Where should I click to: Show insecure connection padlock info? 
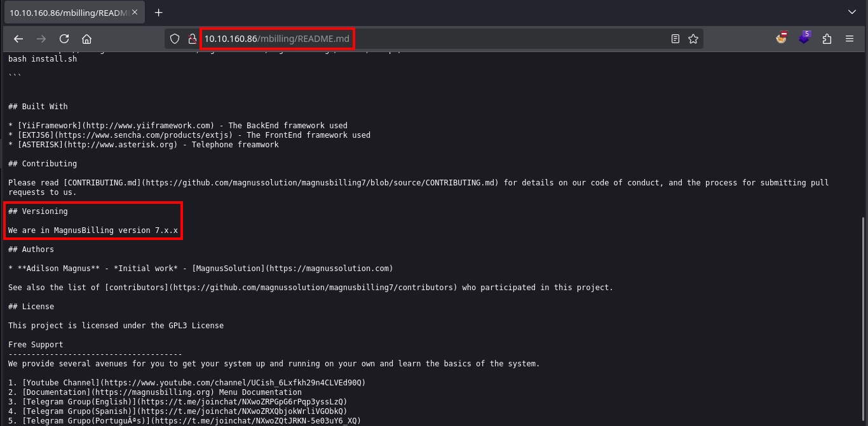coord(192,39)
